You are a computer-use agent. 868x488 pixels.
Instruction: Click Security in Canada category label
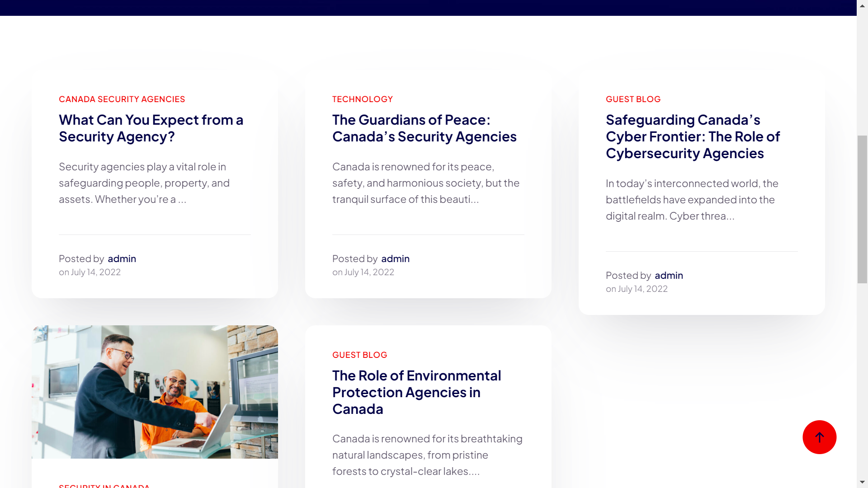pos(104,485)
